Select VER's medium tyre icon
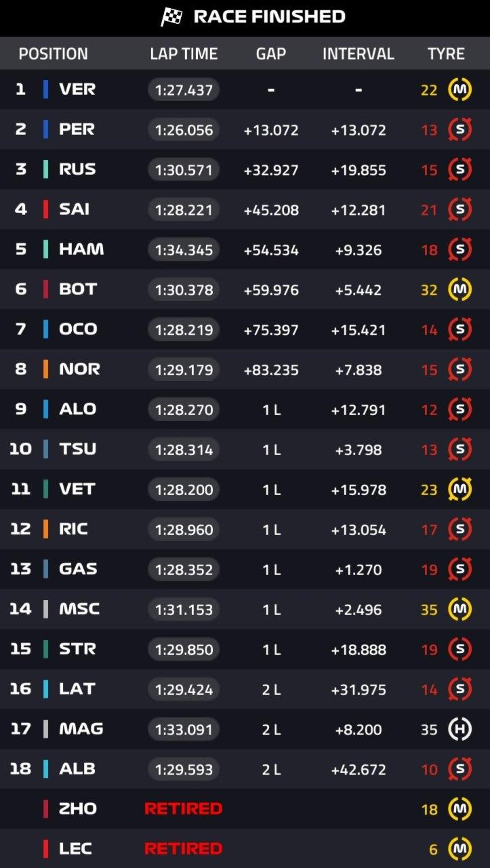The width and height of the screenshot is (490, 868). tap(460, 89)
